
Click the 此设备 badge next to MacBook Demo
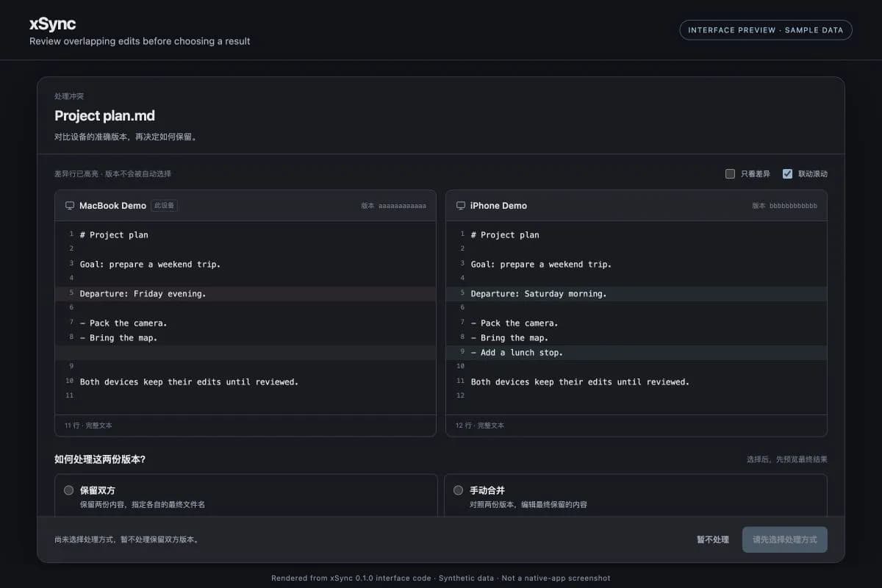[x=164, y=206]
